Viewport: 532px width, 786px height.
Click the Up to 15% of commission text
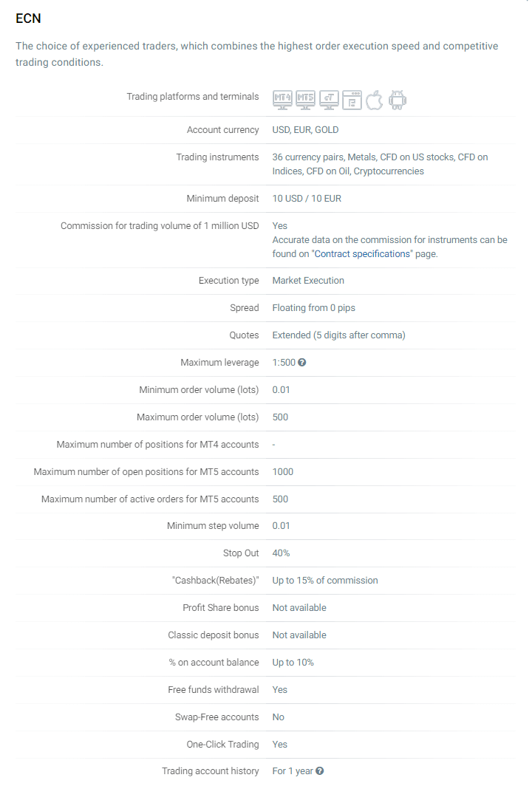pos(325,581)
